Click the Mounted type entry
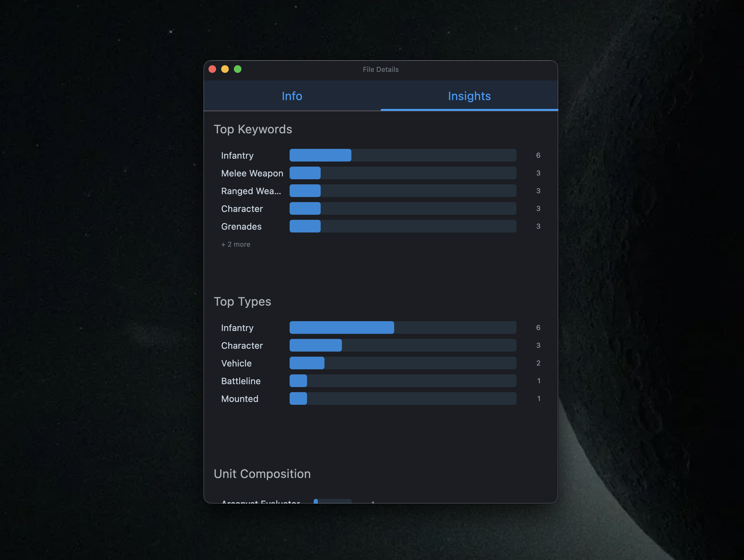 click(x=240, y=399)
